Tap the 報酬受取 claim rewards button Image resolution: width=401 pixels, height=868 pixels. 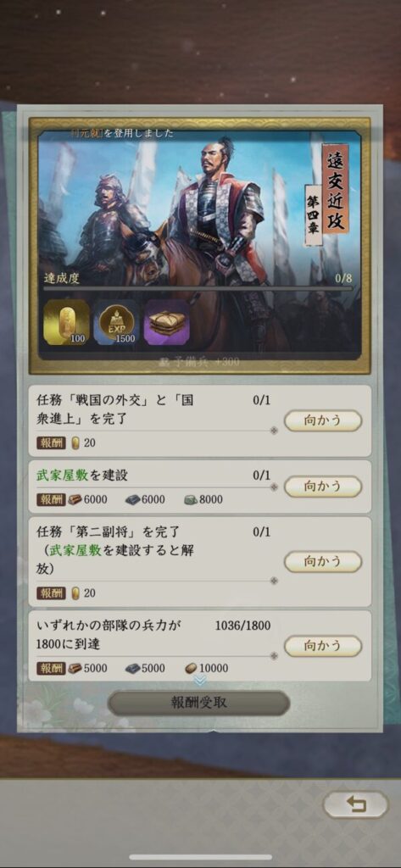pos(199,703)
